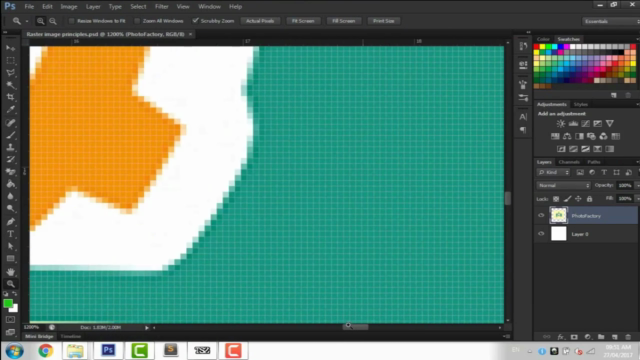This screenshot has width=640, height=360.
Task: Select the Dodge tool
Action: 11,209
